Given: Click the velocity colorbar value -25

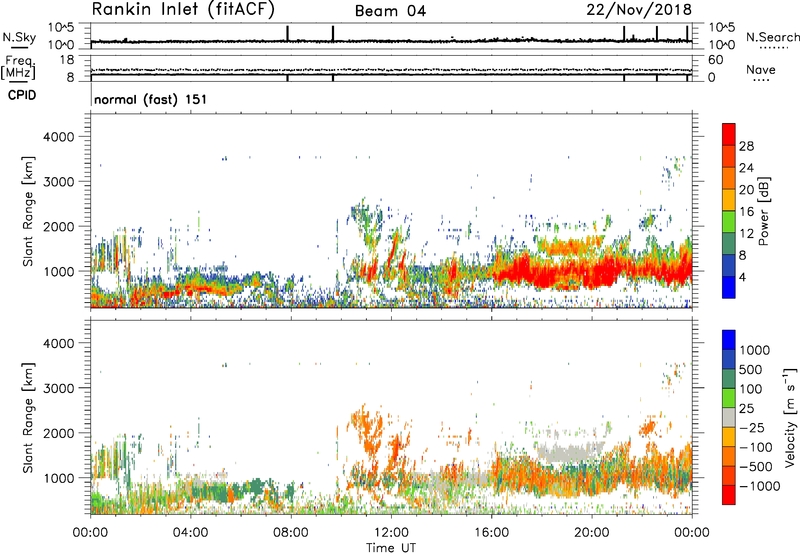Looking at the screenshot, I should (x=752, y=427).
